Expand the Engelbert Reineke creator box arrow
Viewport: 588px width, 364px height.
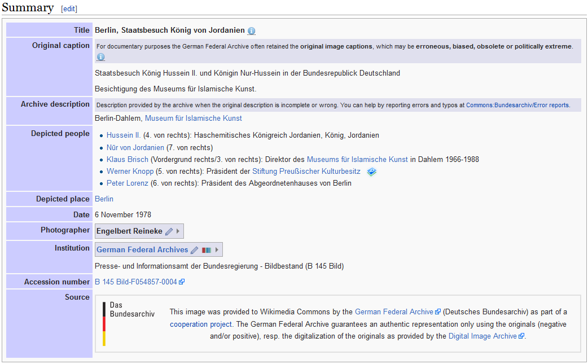(178, 231)
